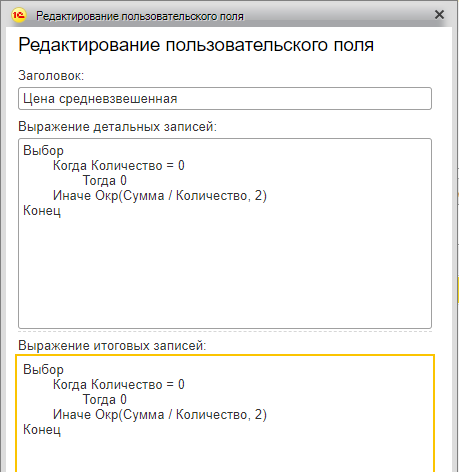Click the "Иначе Окр" line in totals expression
Screen dimensions: 459x472
160,415
